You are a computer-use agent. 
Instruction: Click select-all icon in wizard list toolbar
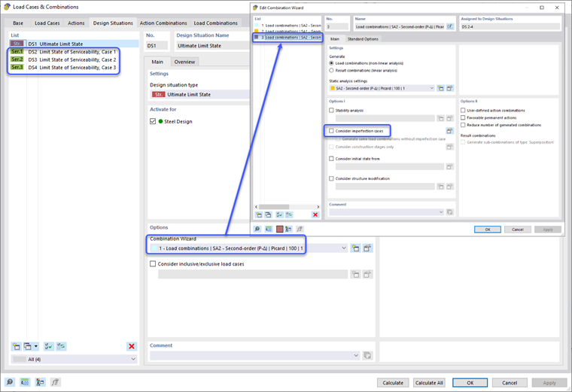click(x=279, y=214)
